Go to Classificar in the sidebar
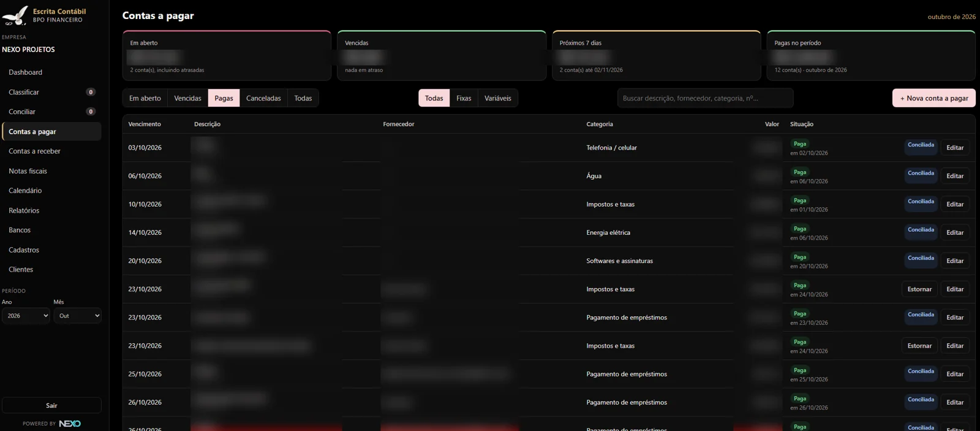Viewport: 980px width, 431px height. pyautogui.click(x=51, y=92)
